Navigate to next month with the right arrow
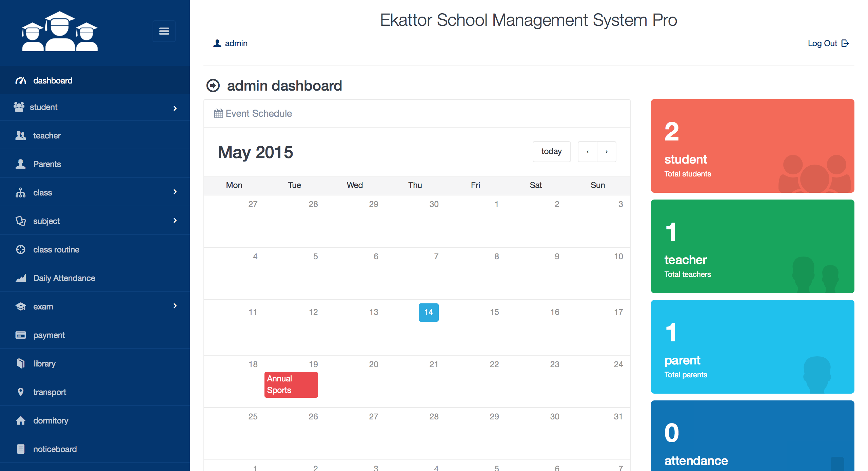Viewport: 868px width, 471px height. (x=607, y=152)
